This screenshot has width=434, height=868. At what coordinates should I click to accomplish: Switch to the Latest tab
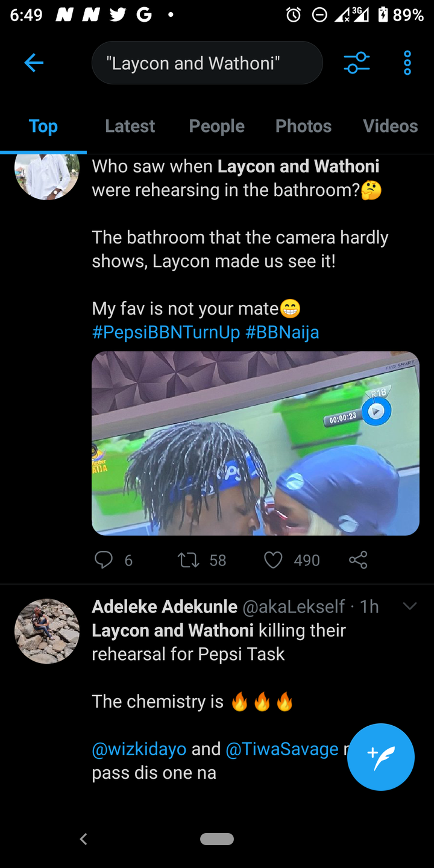[x=130, y=126]
